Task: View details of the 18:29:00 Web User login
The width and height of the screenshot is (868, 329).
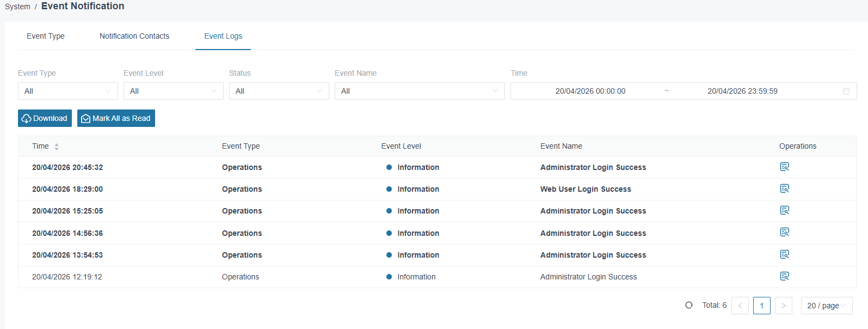Action: (784, 188)
